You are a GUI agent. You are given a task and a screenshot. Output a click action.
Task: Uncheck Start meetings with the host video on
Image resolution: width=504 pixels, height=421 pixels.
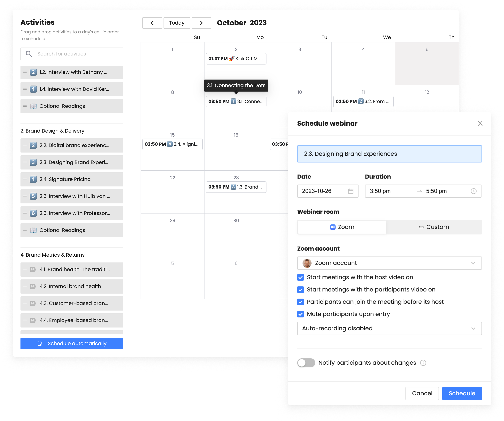click(x=301, y=277)
